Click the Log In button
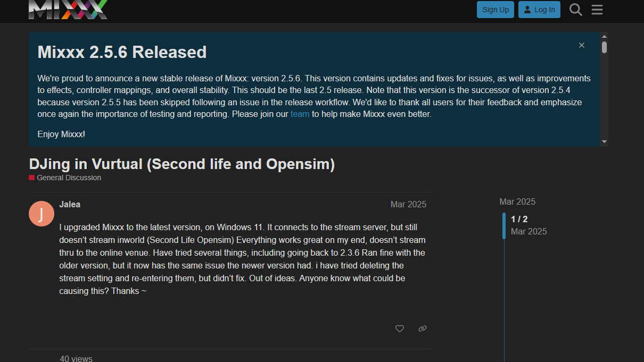 click(x=539, y=10)
